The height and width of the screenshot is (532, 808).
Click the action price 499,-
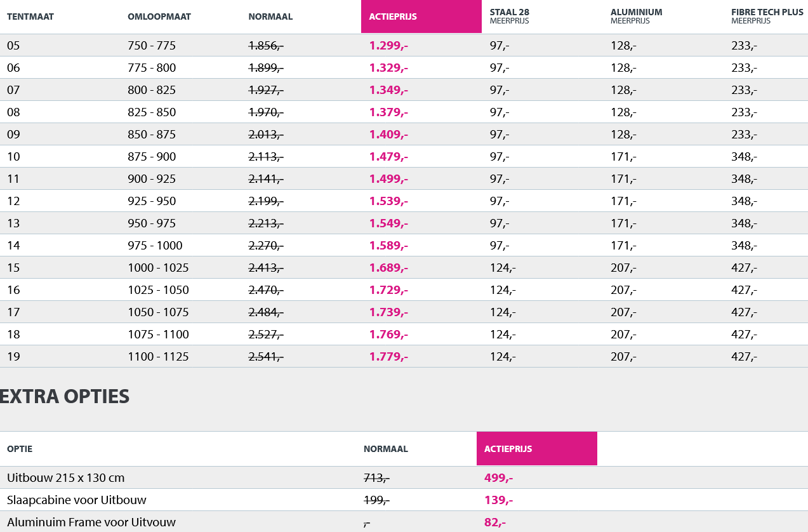[x=498, y=477]
